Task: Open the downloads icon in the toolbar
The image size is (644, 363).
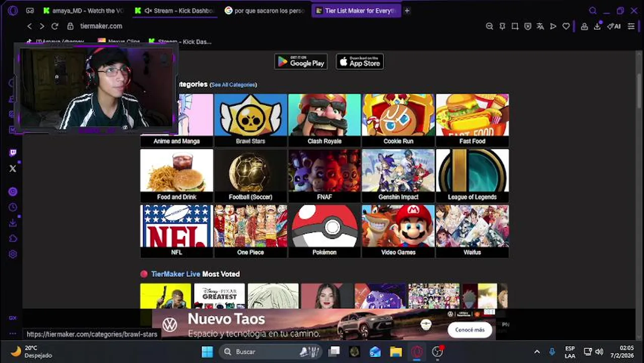Action: (597, 26)
